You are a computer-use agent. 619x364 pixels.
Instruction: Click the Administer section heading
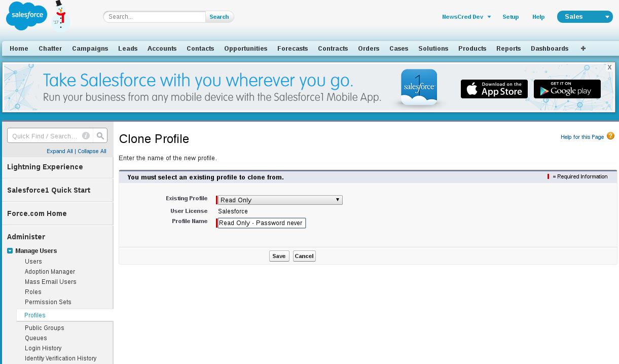pyautogui.click(x=26, y=237)
